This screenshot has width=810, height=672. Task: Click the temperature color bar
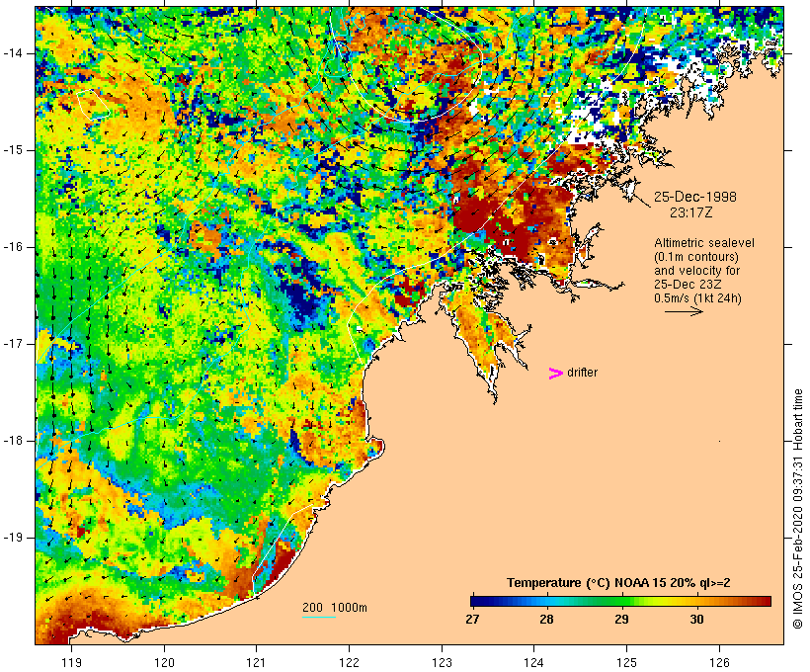coord(620,601)
